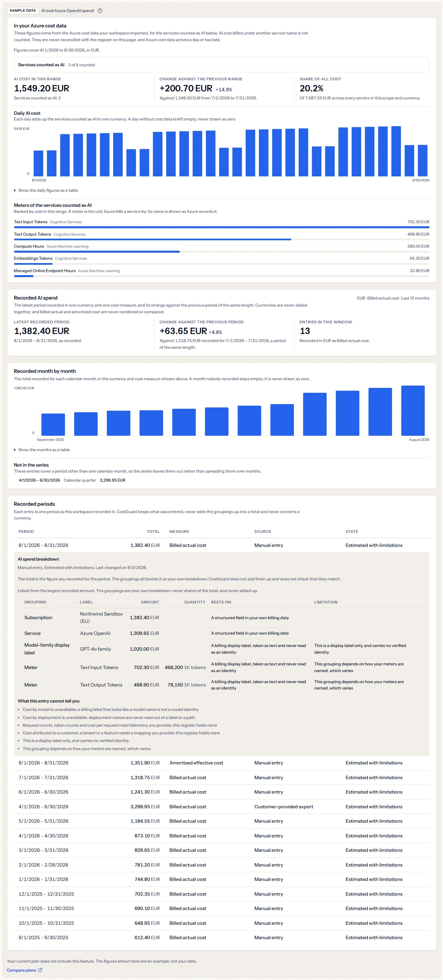This screenshot has width=443, height=980.
Task: Click the external link icon next to Compare plans
Action: (x=40, y=970)
